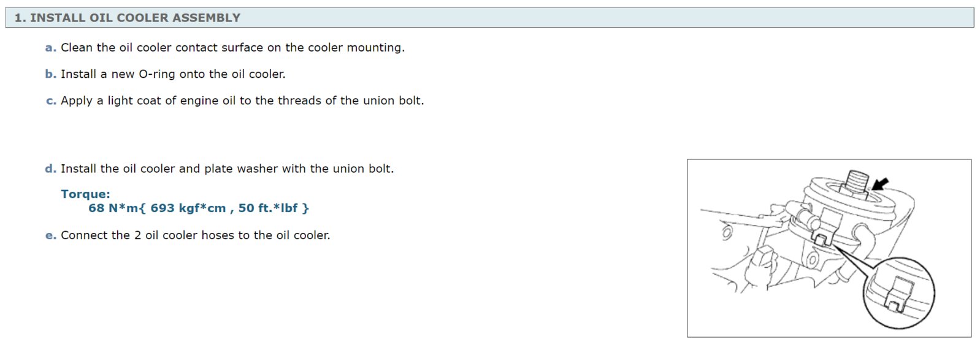Click the Install Oil Cooler Assembly header
Image resolution: width=980 pixels, height=353 pixels.
(x=489, y=18)
